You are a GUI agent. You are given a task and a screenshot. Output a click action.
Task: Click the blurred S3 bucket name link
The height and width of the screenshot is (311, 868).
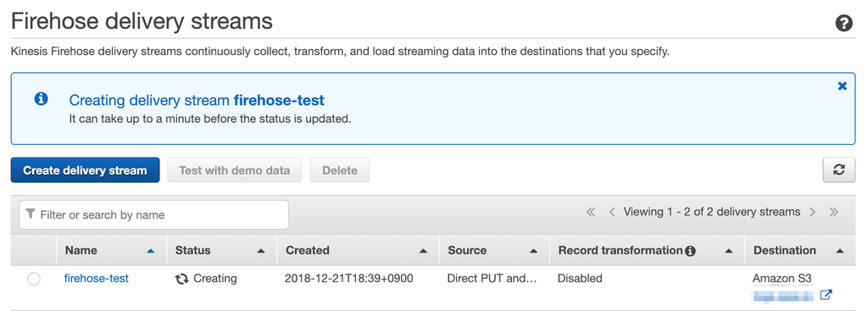pyautogui.click(x=783, y=296)
